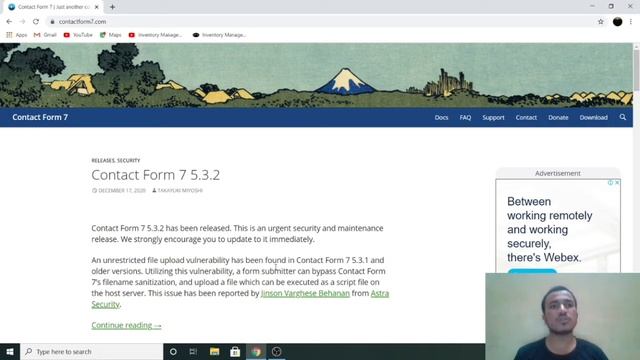
Task: Open the Apps bookmark shortcut
Action: (x=17, y=35)
